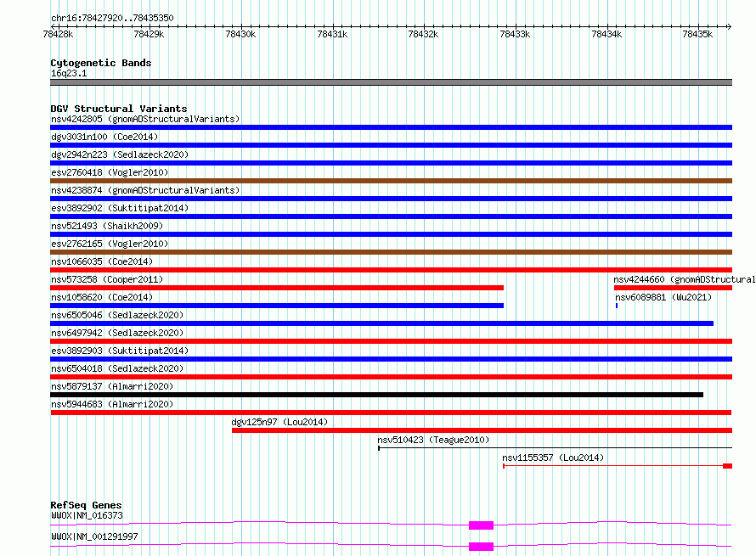Click the 78433k ruler tick label
Viewport: 756px width, 556px height.
coord(515,34)
